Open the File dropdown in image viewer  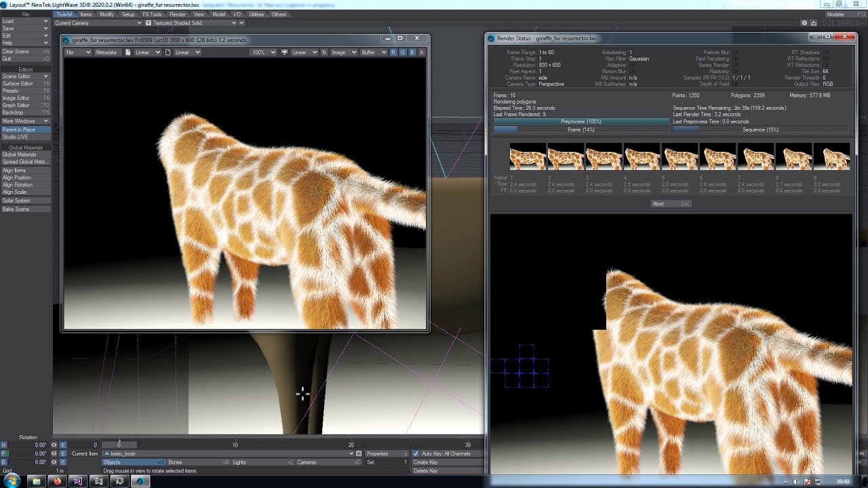[x=77, y=52]
